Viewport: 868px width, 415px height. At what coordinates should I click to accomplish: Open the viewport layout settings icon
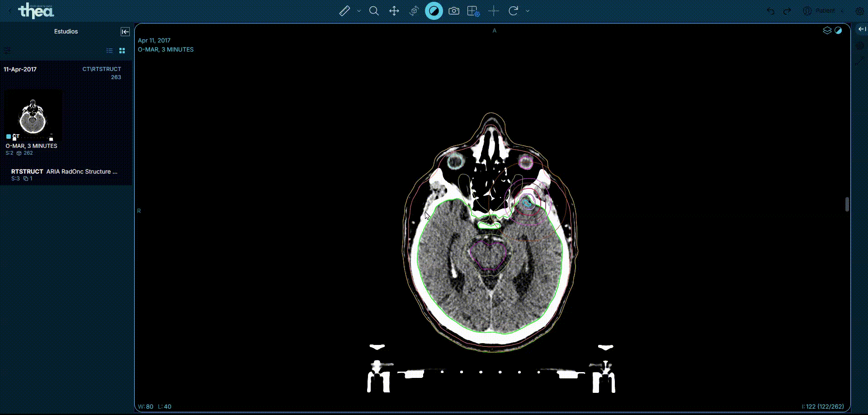(x=473, y=10)
